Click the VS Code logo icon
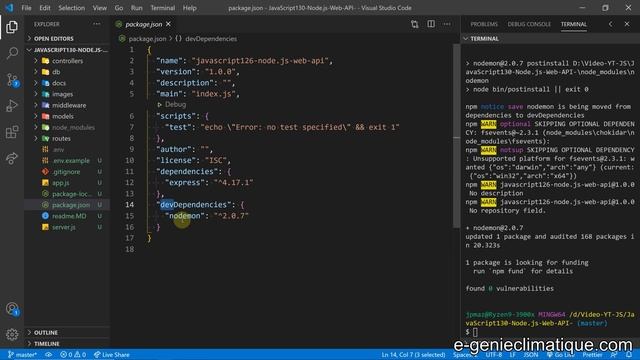Image resolution: width=640 pixels, height=360 pixels. tap(9, 8)
